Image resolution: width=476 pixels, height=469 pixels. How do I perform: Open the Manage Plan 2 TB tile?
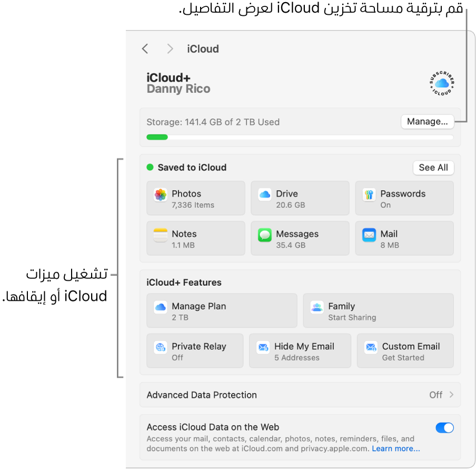(x=222, y=311)
